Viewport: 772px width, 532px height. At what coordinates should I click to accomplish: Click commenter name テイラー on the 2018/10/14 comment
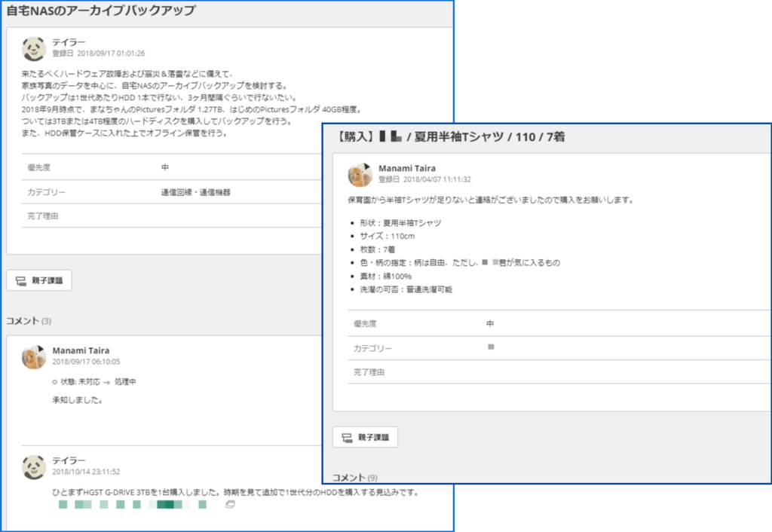pyautogui.click(x=69, y=460)
